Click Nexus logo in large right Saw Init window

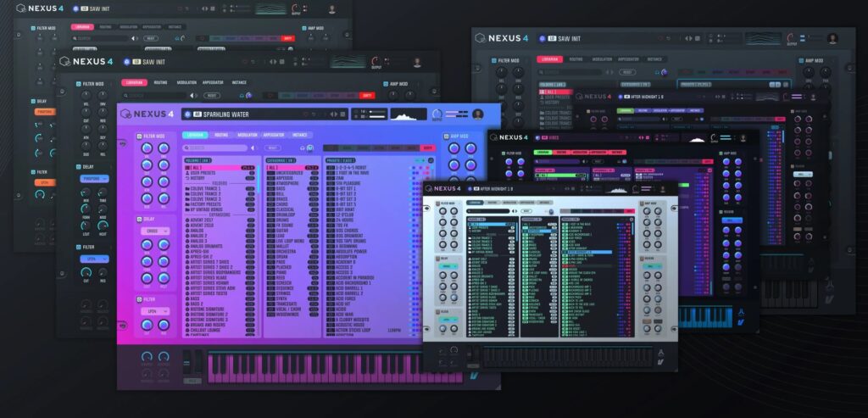point(502,38)
